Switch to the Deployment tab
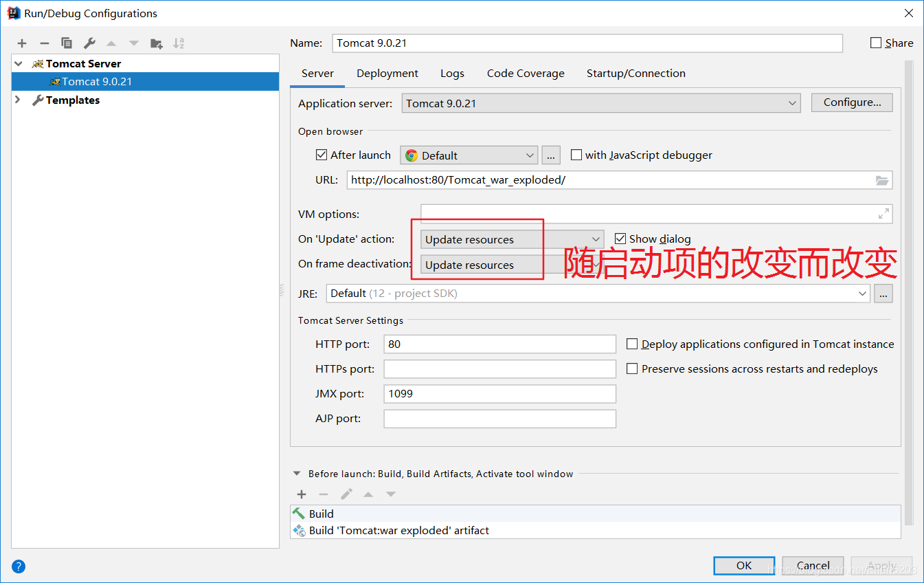Image resolution: width=924 pixels, height=583 pixels. tap(387, 74)
